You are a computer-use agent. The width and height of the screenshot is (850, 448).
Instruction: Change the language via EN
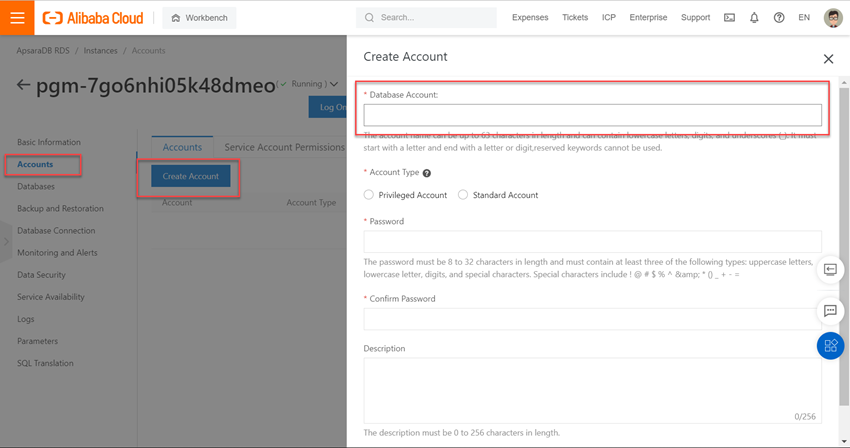(804, 17)
